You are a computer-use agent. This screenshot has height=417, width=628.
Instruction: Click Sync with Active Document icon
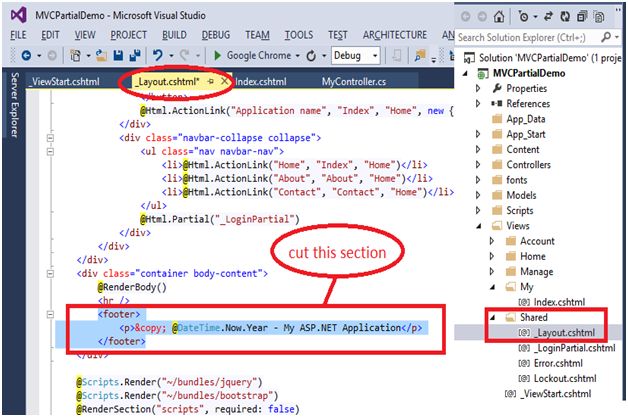click(548, 16)
